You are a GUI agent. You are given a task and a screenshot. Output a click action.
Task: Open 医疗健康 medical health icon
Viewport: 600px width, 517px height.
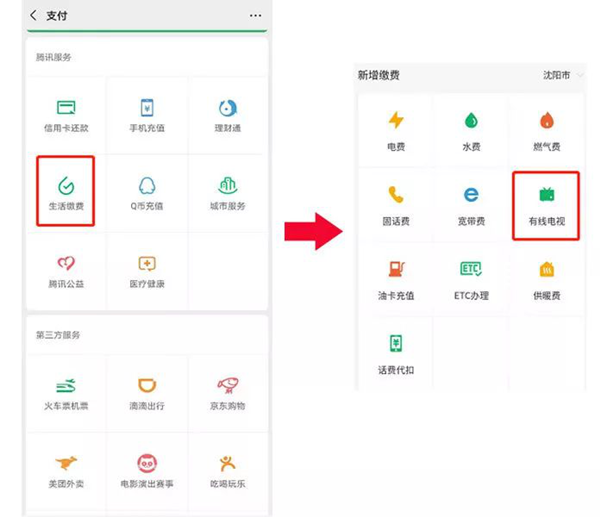pos(147,266)
